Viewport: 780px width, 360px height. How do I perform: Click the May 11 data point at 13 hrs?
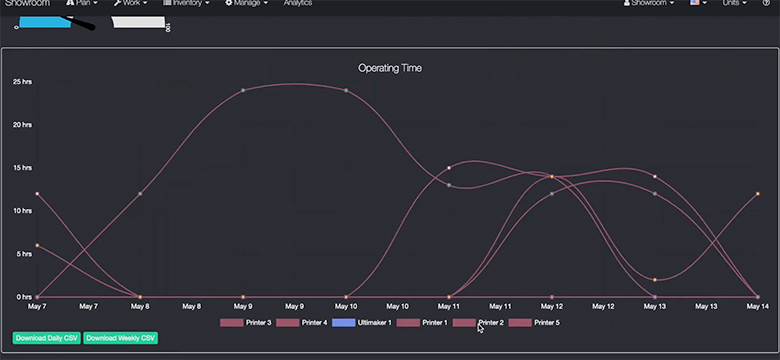pyautogui.click(x=449, y=185)
